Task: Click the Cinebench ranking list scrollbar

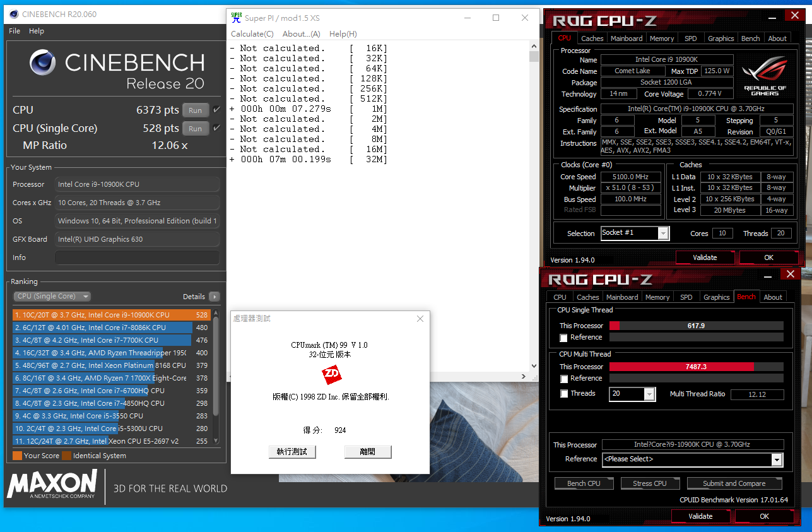Action: [x=216, y=377]
